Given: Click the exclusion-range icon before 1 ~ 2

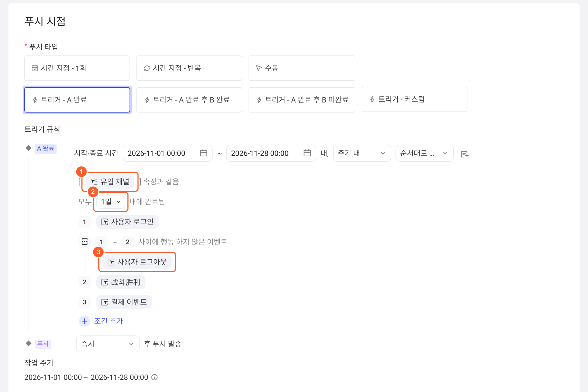Looking at the screenshot, I should pos(85,242).
